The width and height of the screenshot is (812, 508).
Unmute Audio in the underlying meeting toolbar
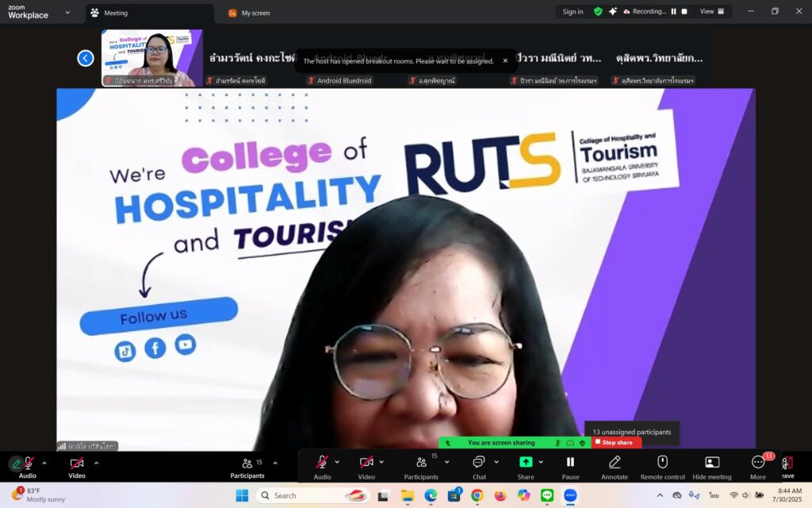[x=28, y=466]
